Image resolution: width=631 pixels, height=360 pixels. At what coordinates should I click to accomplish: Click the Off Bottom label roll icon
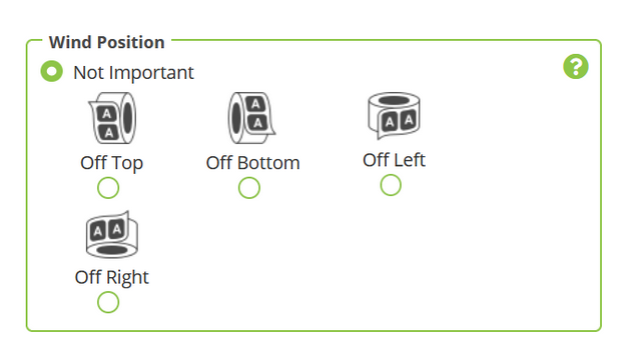(252, 118)
